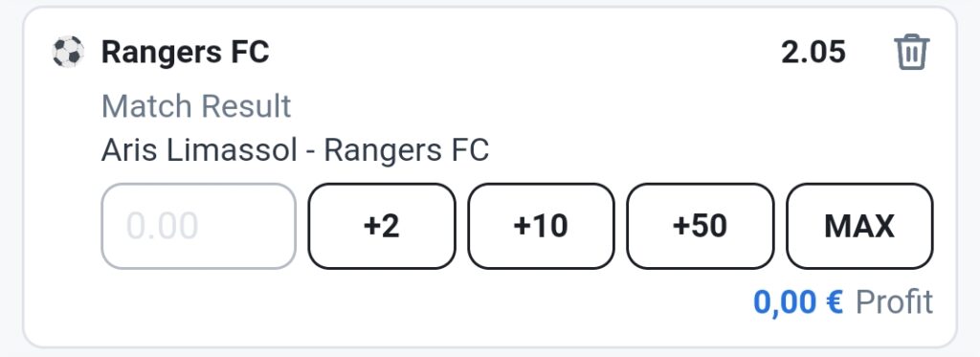Screen dimensions: 980x357
Task: Set stake to MAX
Action: (859, 226)
